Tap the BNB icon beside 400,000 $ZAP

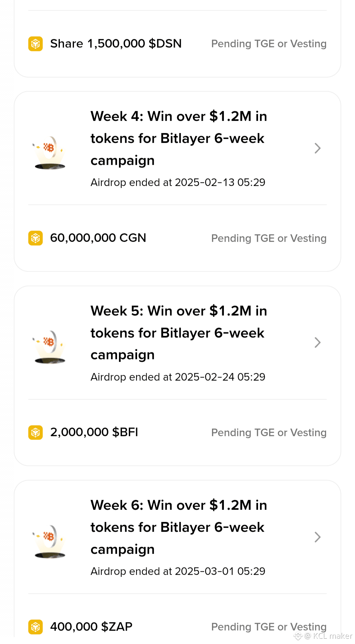35,627
